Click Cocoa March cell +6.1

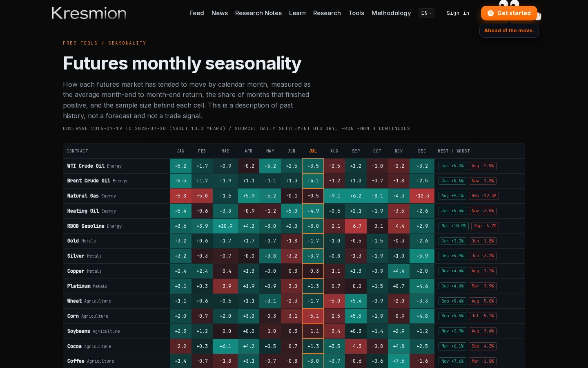coord(225,346)
